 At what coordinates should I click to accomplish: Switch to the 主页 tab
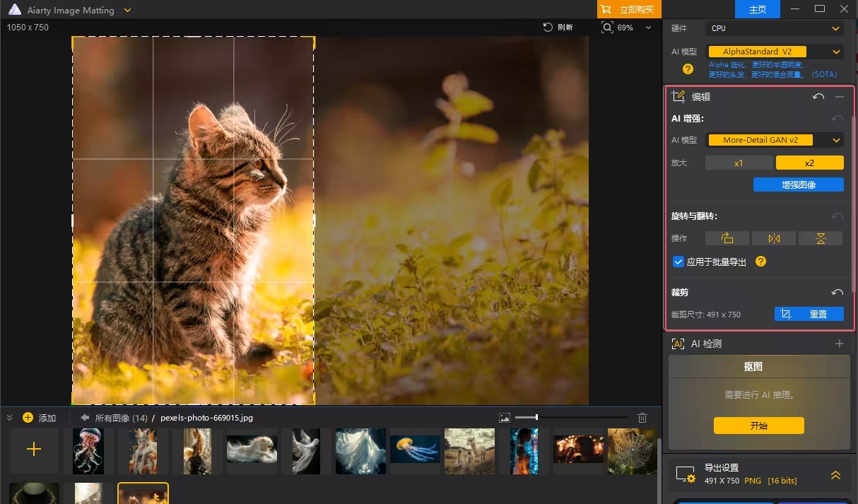coord(758,9)
